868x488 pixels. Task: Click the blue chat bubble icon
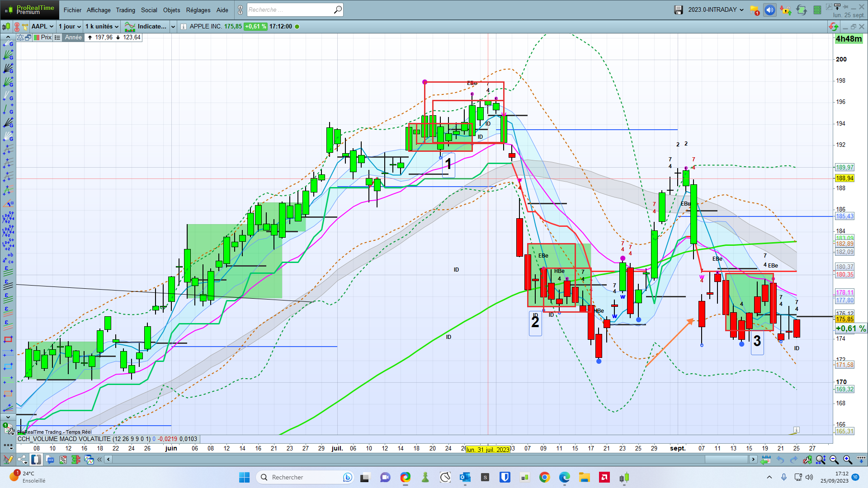50,460
